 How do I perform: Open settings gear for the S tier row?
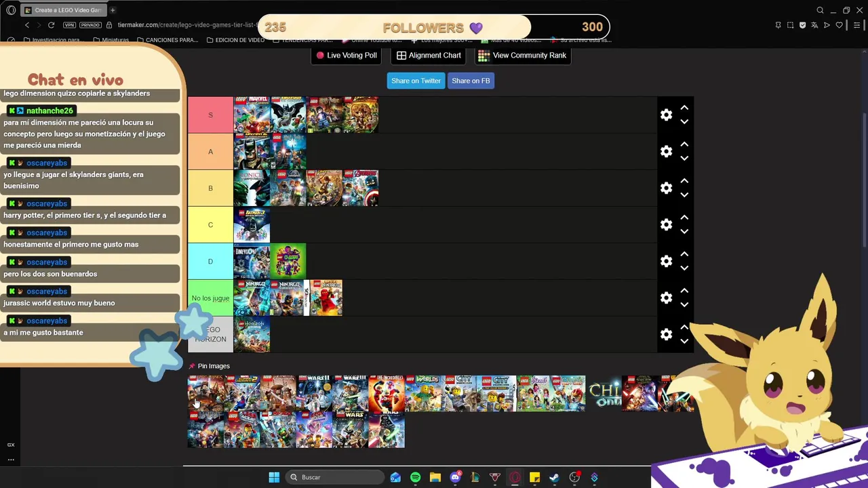(x=666, y=115)
